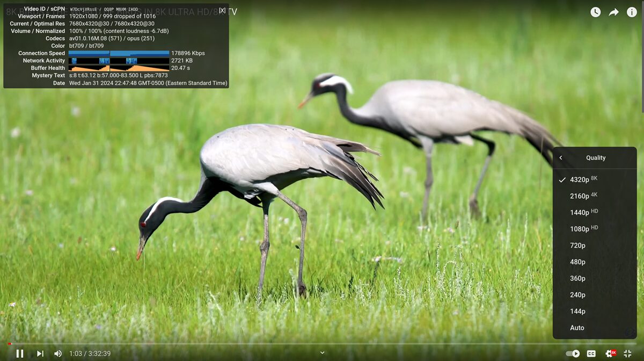
Task: Click the Network Activity graph
Action: 119,61
